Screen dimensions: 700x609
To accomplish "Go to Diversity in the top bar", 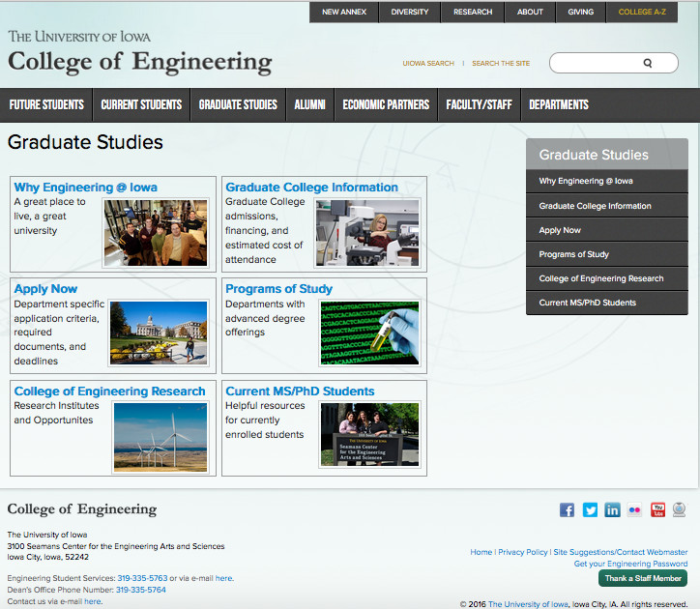I will coord(410,12).
